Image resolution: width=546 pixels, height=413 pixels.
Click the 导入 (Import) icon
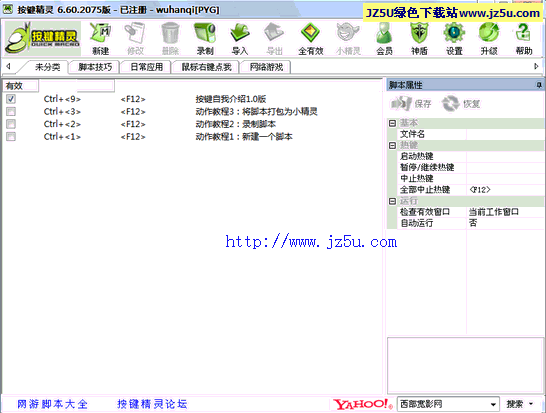[x=240, y=38]
